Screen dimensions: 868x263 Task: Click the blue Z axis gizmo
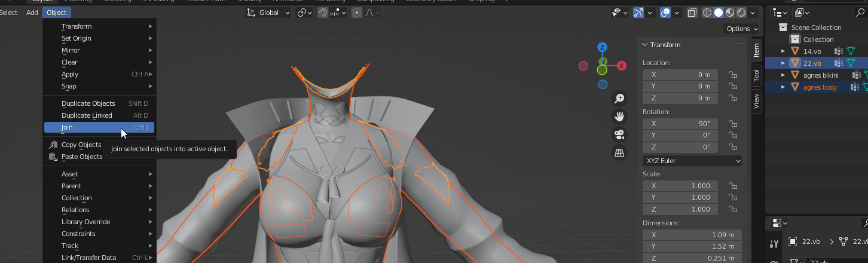pos(603,47)
